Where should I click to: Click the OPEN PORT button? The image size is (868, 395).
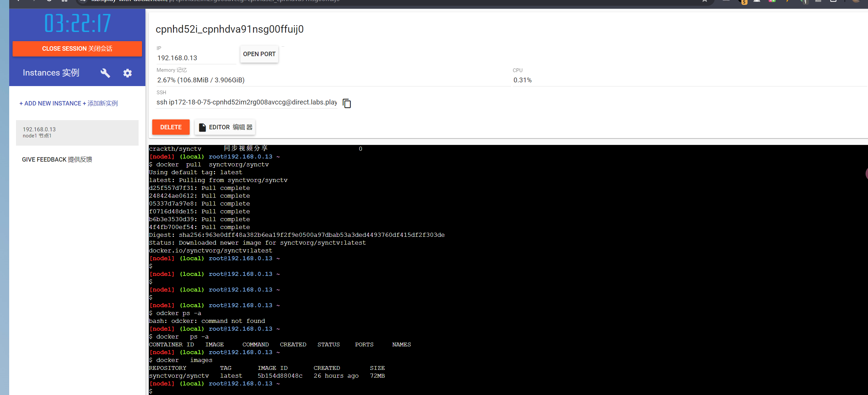[x=259, y=54]
